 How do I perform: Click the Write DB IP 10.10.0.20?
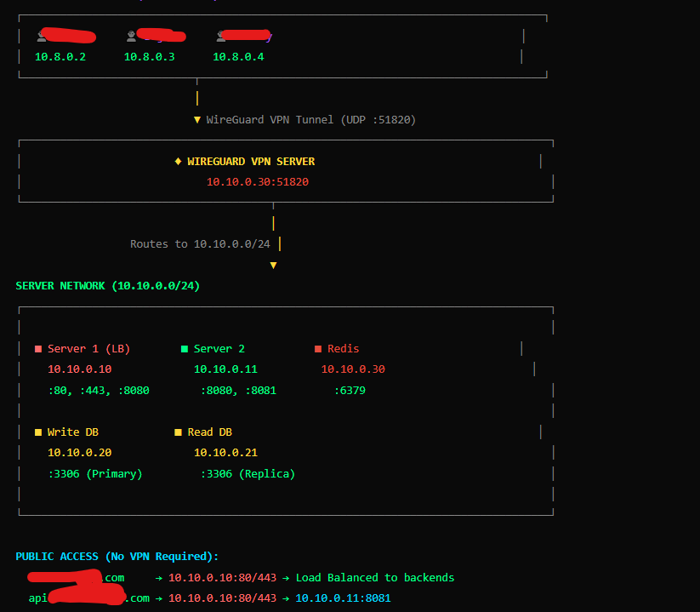(79, 453)
